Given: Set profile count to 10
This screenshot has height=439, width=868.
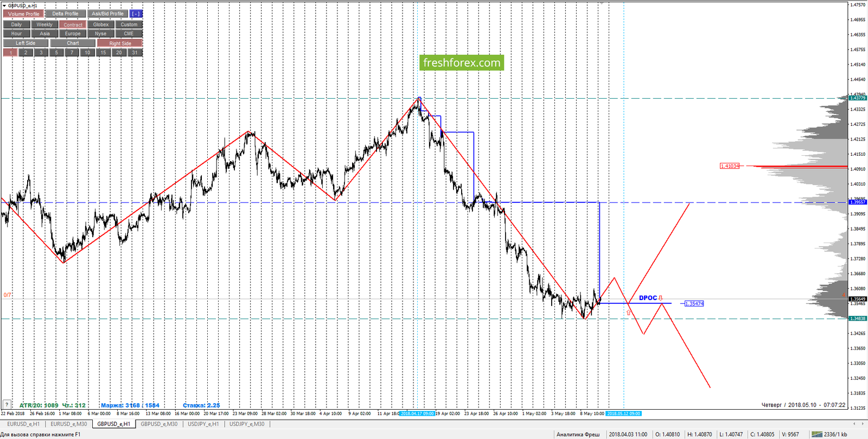Looking at the screenshot, I should point(87,53).
